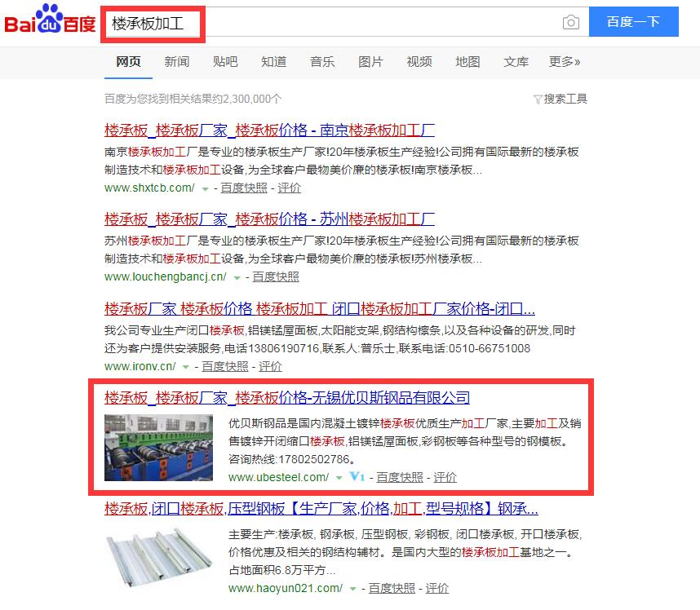Expand dropdown arrow beside www.ironv.cn
Image resolution: width=700 pixels, height=610 pixels.
pyautogui.click(x=186, y=367)
